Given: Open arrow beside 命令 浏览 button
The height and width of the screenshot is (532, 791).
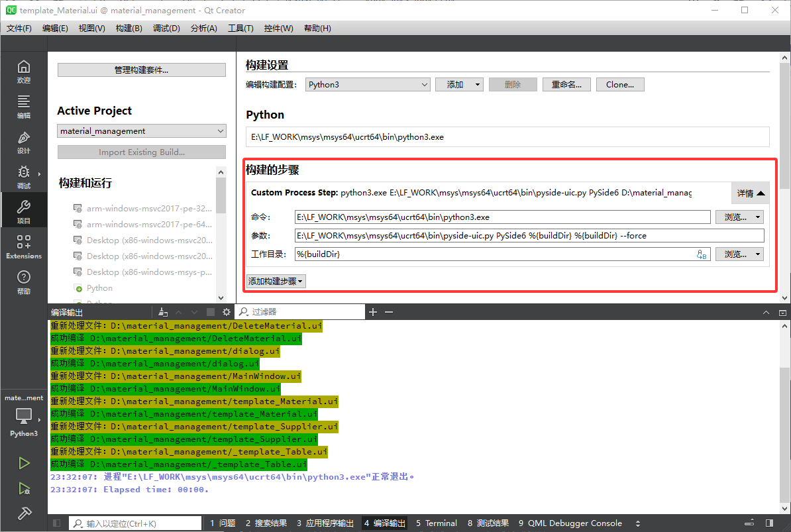Looking at the screenshot, I should pos(758,217).
